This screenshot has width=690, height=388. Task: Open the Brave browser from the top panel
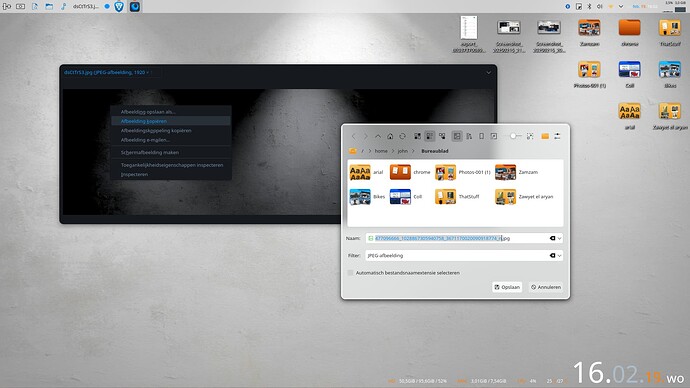(119, 7)
